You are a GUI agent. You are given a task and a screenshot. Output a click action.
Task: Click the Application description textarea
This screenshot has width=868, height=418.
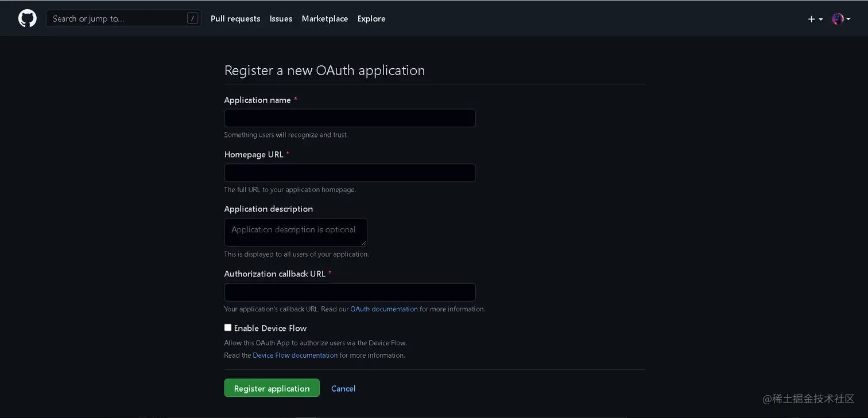pyautogui.click(x=296, y=232)
